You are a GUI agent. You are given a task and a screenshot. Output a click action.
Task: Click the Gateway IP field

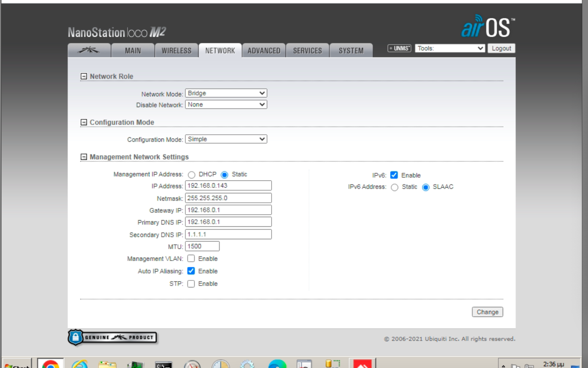[228, 210]
